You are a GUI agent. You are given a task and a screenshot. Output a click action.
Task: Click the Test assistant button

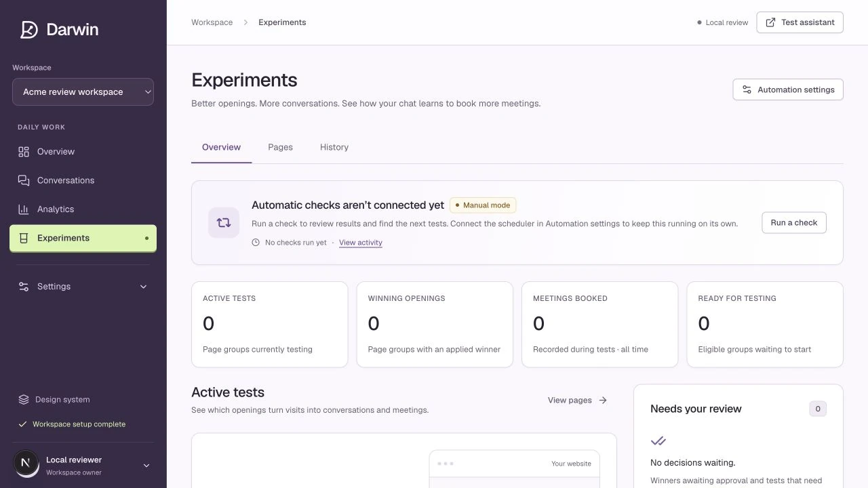(800, 22)
